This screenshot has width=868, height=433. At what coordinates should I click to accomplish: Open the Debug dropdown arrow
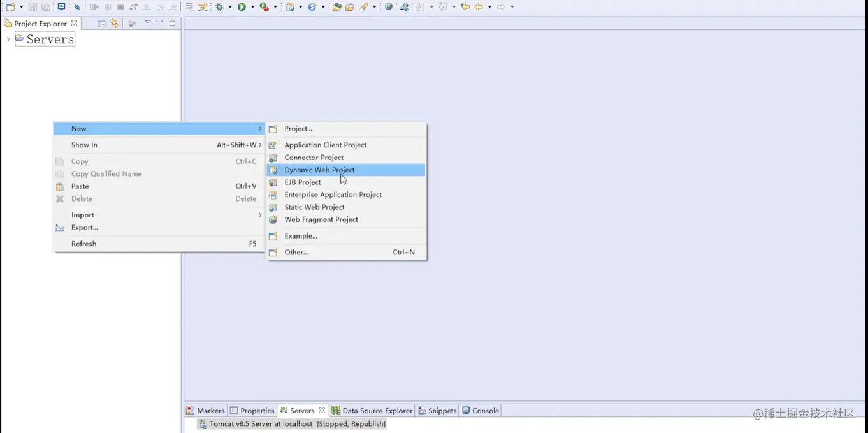pyautogui.click(x=230, y=7)
